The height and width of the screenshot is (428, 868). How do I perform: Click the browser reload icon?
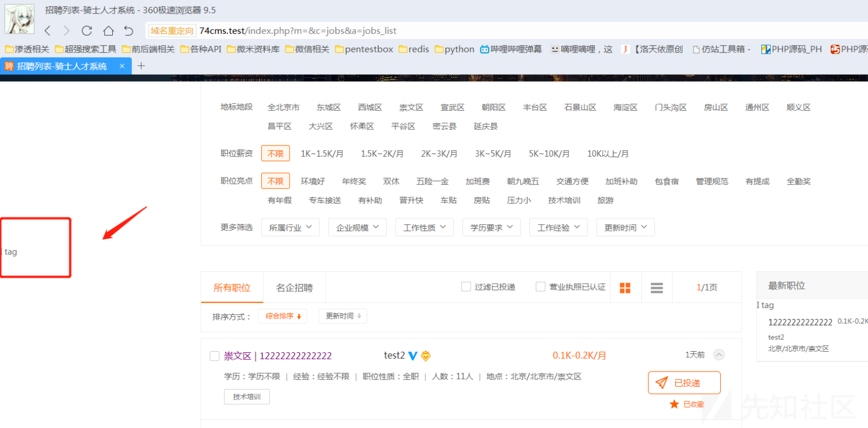[87, 31]
